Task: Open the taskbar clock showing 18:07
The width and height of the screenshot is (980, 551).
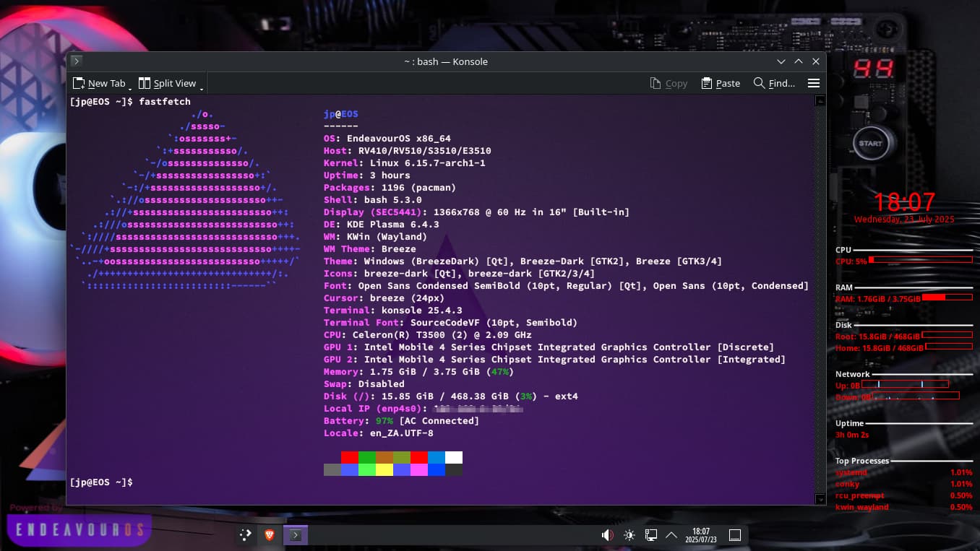Action: tap(701, 535)
